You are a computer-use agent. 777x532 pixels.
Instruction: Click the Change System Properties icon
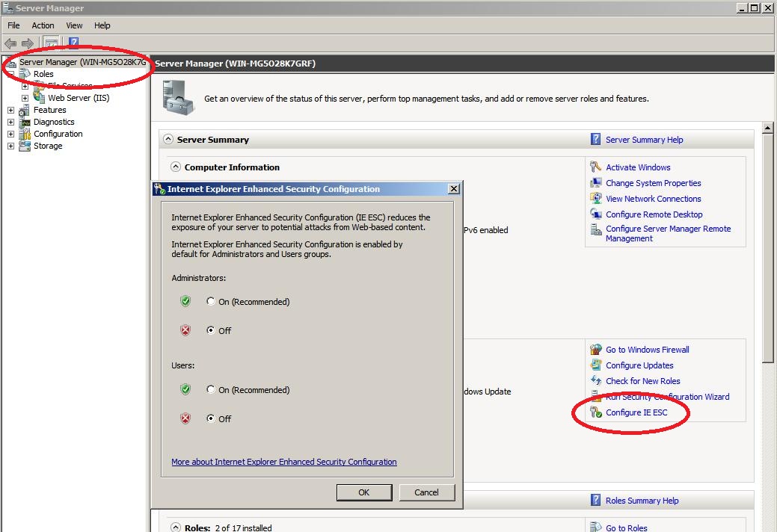(x=595, y=182)
